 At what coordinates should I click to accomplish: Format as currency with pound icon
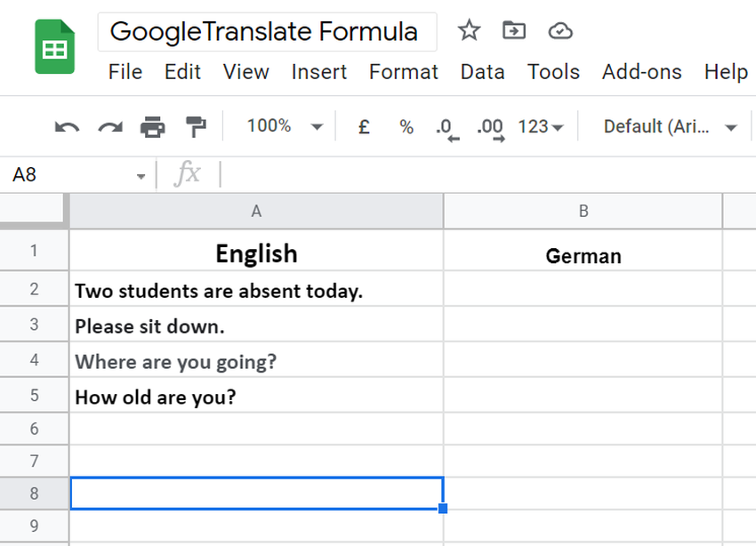coord(364,127)
